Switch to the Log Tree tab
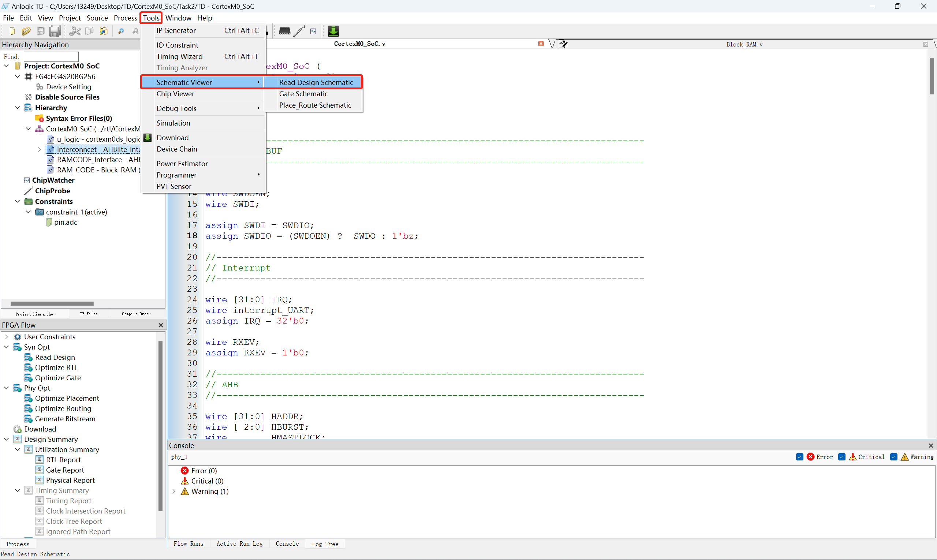 [x=325, y=544]
